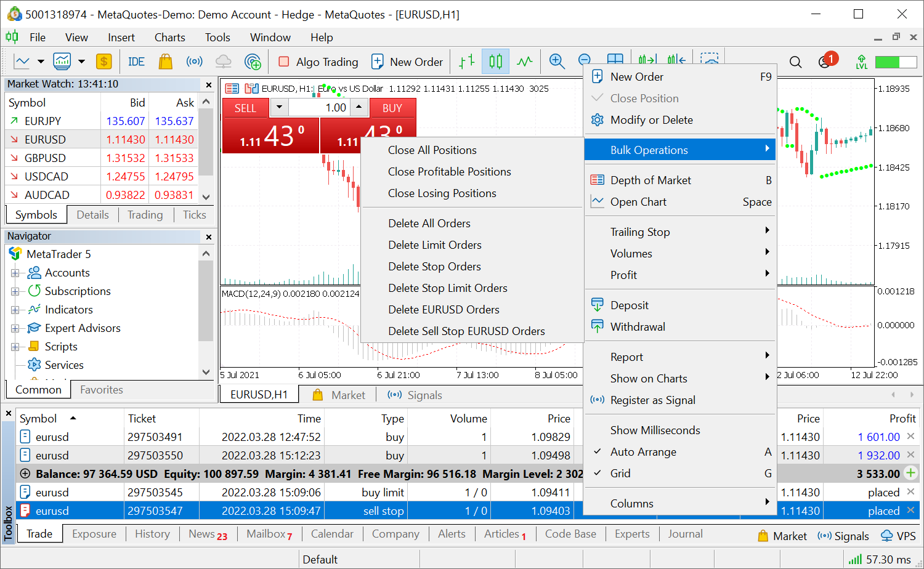This screenshot has height=569, width=924.
Task: Switch to the History tab
Action: click(152, 533)
